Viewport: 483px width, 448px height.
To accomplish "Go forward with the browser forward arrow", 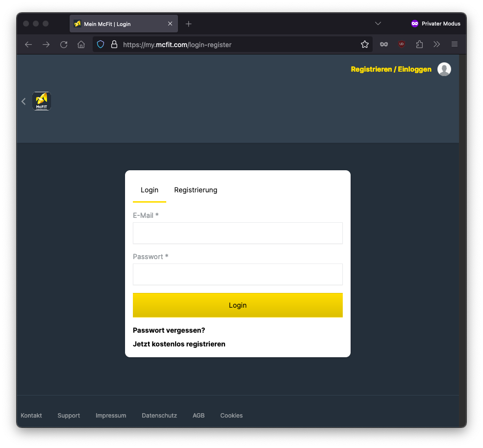I will pos(46,44).
